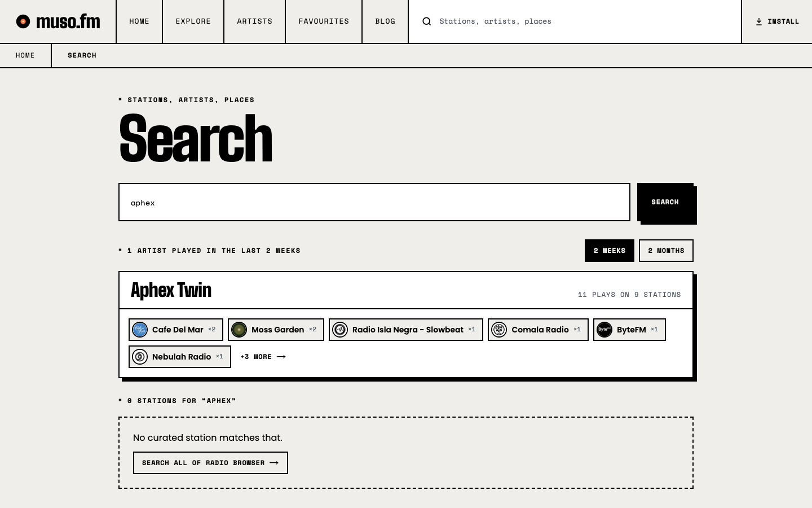The width and height of the screenshot is (812, 508).
Task: Click the 11 Plays on 9 Stations text
Action: pyautogui.click(x=629, y=295)
